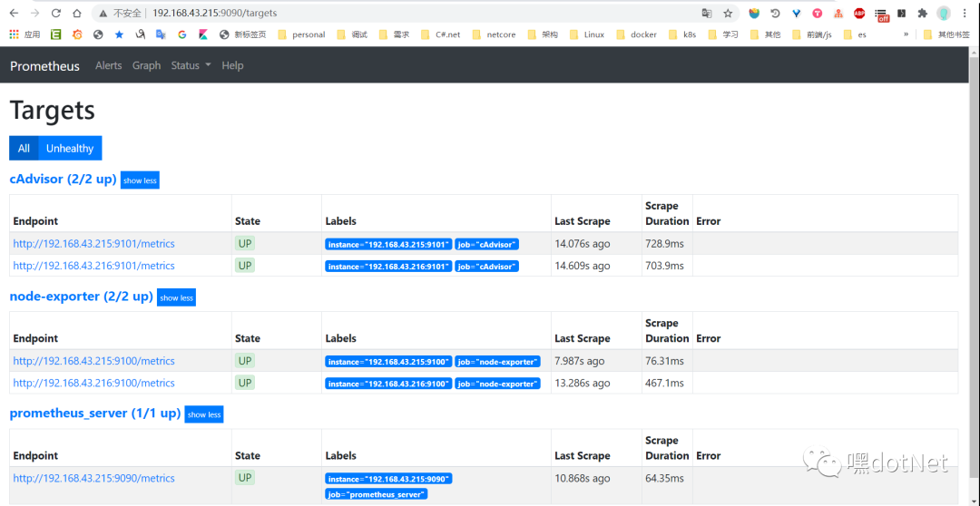980x506 pixels.
Task: Reload the page with the browser refresh icon
Action: [x=56, y=14]
